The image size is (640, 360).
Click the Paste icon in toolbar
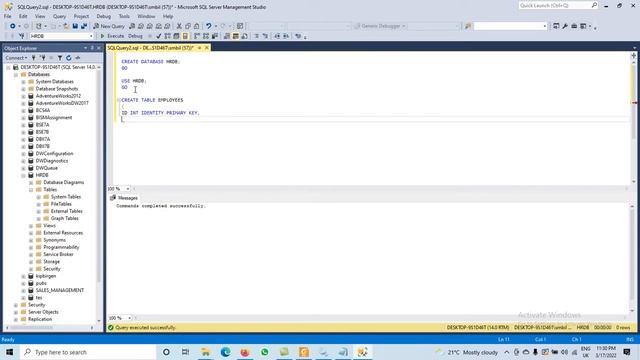tap(196, 26)
